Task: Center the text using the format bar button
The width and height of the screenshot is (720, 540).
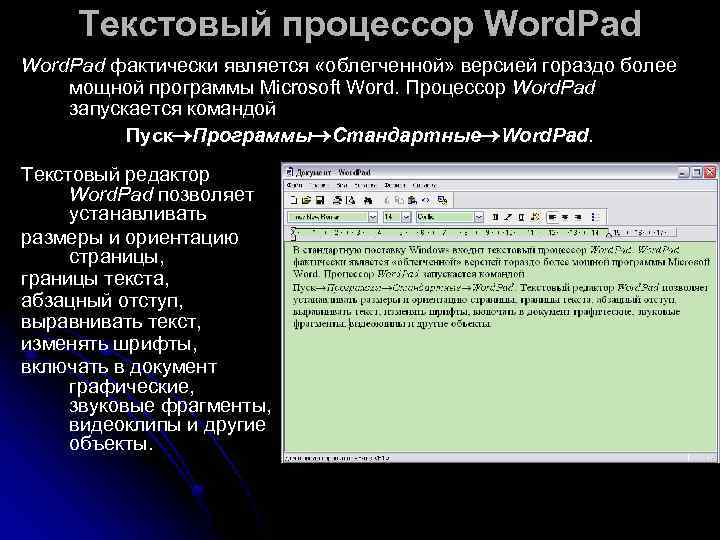Action: click(x=565, y=217)
